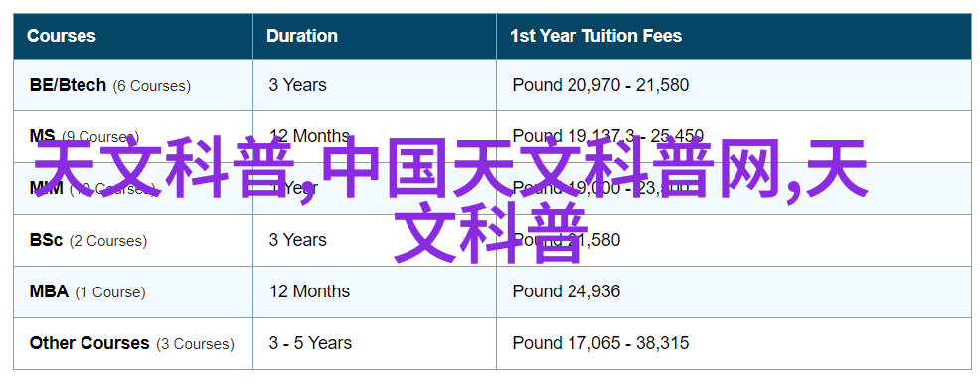Screen dimensions: 980x384
Task: Select the MS courses cell
Action: 133,136
